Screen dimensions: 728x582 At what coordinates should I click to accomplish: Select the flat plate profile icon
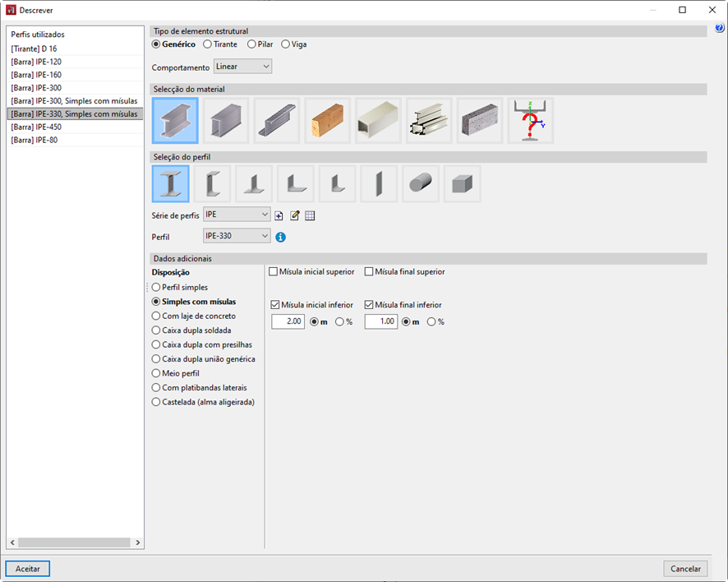tap(379, 183)
